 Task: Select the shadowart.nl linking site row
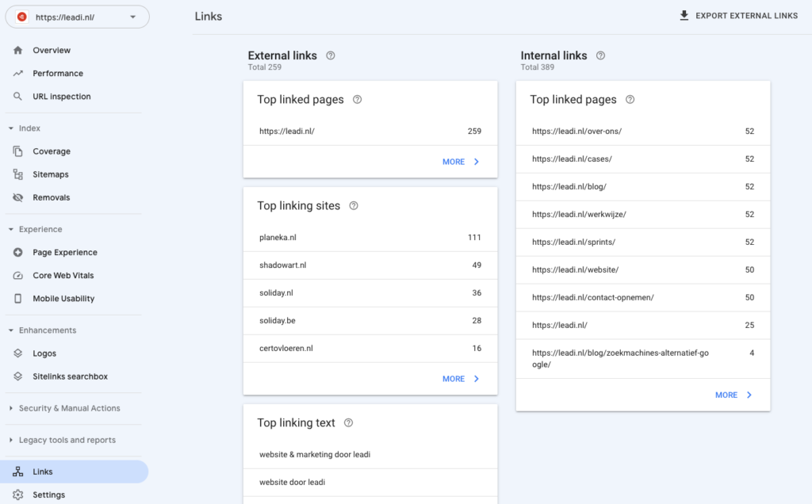370,265
